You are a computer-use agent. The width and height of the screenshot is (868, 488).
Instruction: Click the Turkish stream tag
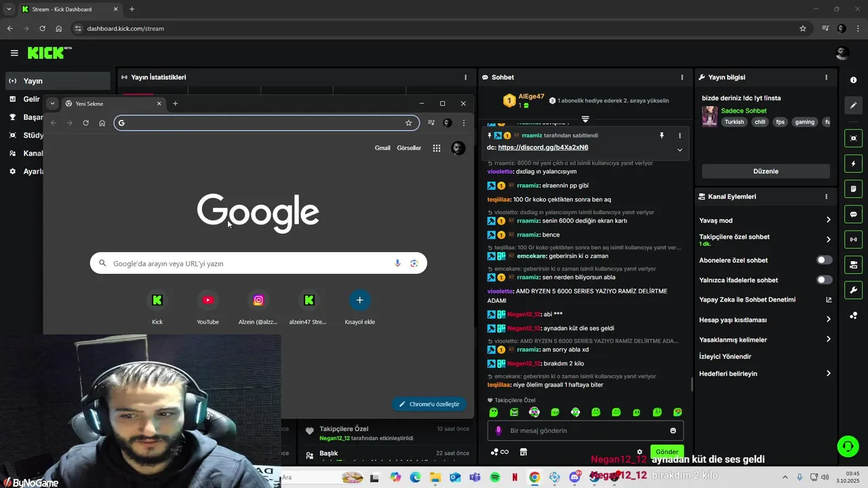click(734, 122)
